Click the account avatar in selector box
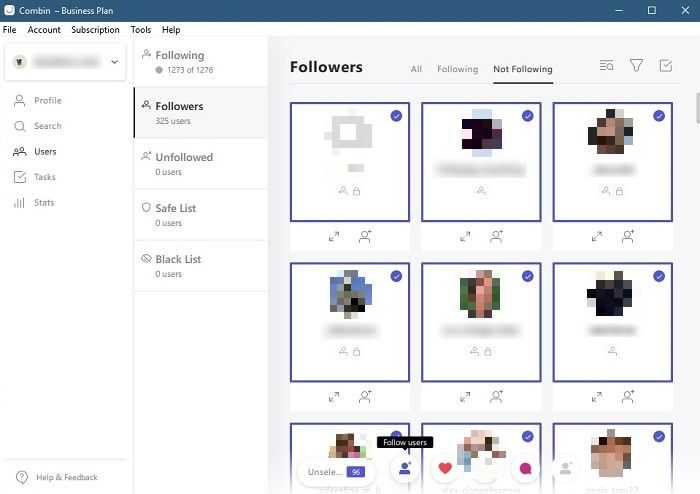This screenshot has height=494, width=700. (x=20, y=62)
